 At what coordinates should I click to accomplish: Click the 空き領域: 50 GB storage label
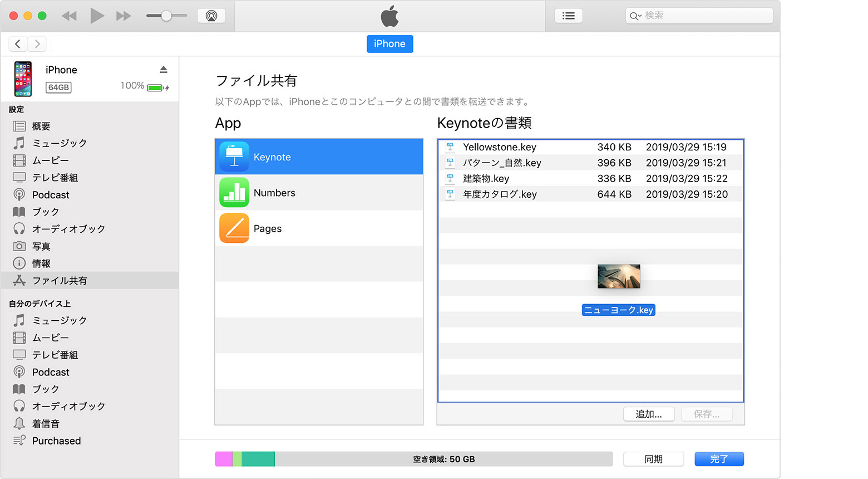[444, 460]
